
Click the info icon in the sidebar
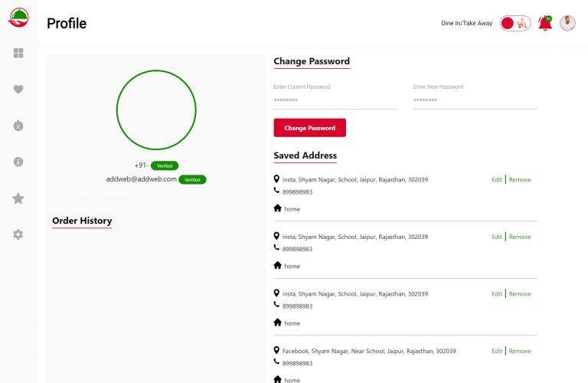coord(18,162)
